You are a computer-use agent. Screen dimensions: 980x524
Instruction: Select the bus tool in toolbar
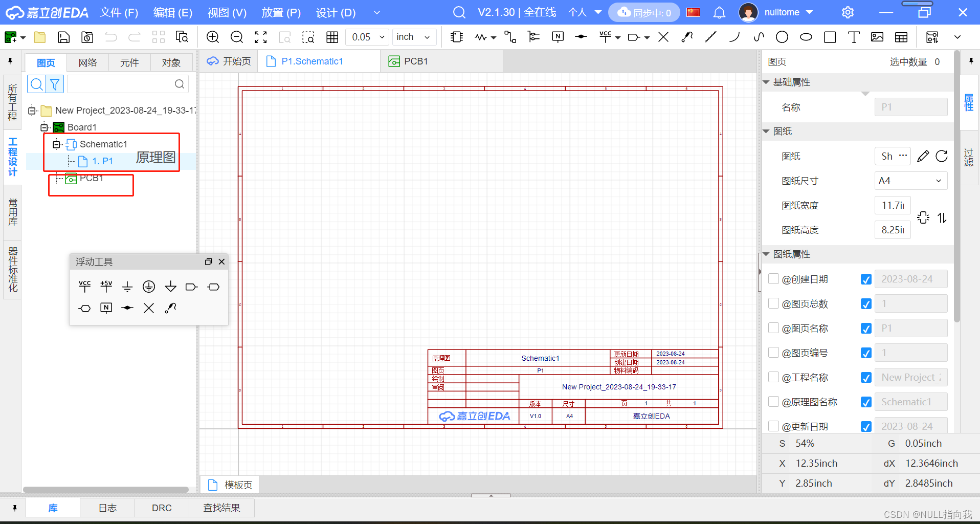[533, 37]
